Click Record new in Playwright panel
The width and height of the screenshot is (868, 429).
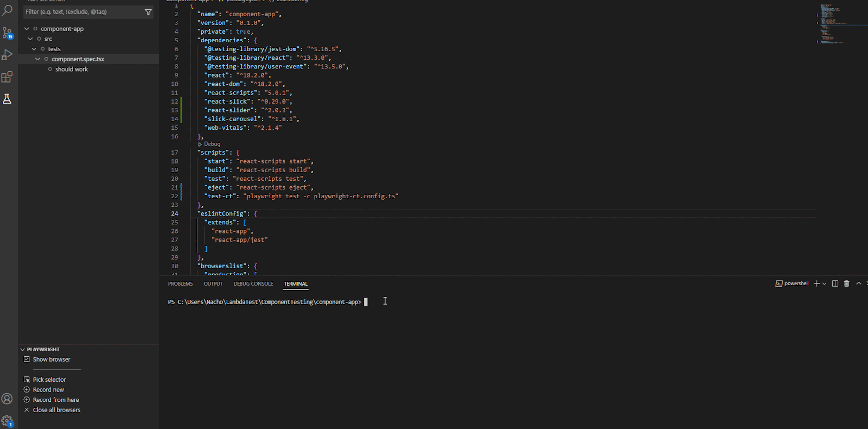click(48, 390)
